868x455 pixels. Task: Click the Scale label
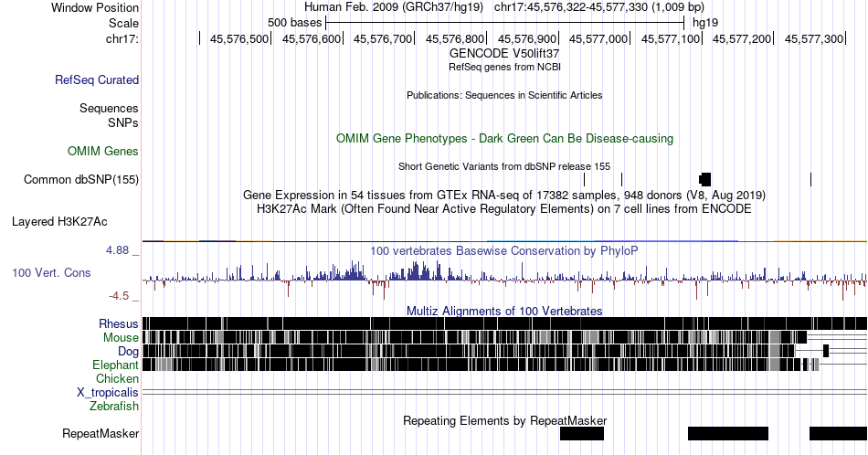(123, 23)
